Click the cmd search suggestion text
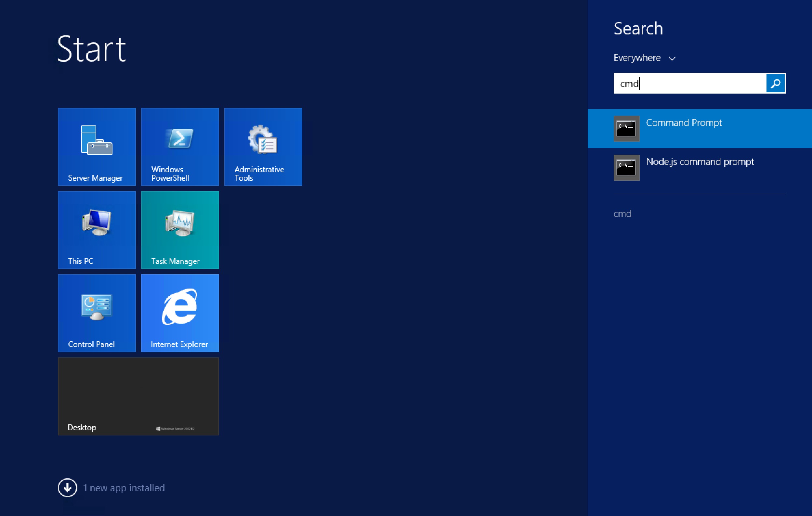 [622, 214]
